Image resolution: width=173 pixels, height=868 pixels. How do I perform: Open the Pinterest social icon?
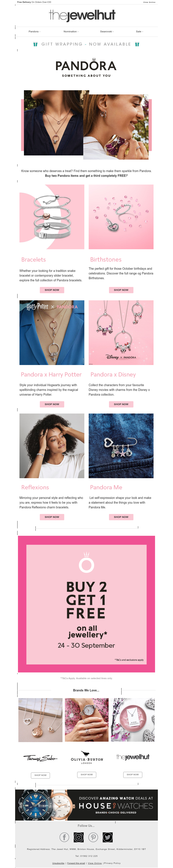[93, 837]
